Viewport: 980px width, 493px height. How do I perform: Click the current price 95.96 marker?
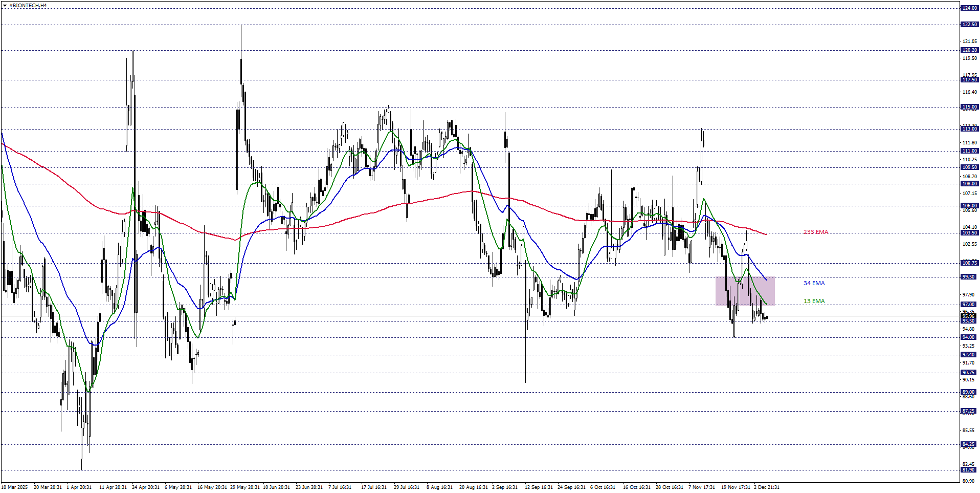click(x=969, y=316)
